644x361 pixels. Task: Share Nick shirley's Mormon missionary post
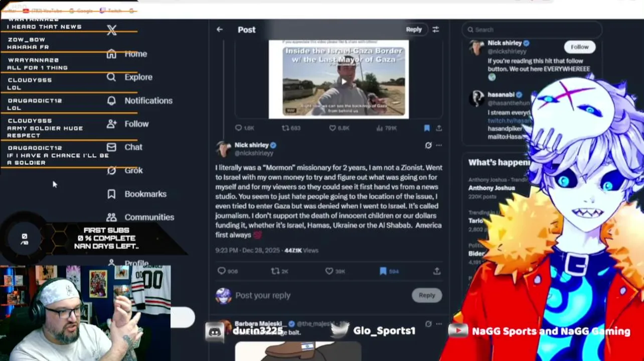437,271
